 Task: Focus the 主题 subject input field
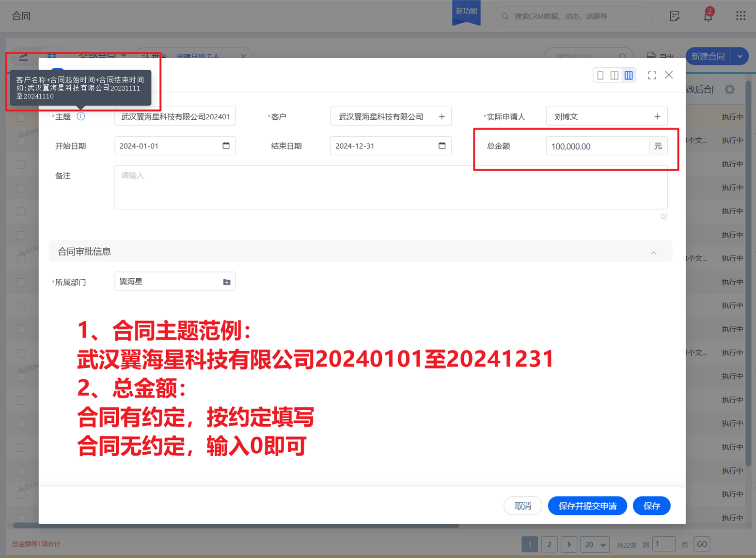click(x=175, y=116)
